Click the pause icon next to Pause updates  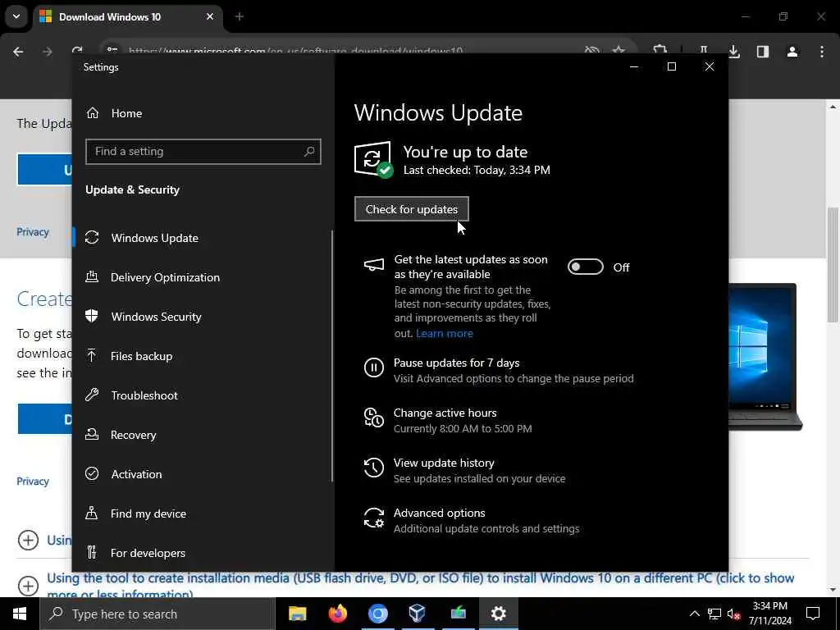(x=374, y=367)
